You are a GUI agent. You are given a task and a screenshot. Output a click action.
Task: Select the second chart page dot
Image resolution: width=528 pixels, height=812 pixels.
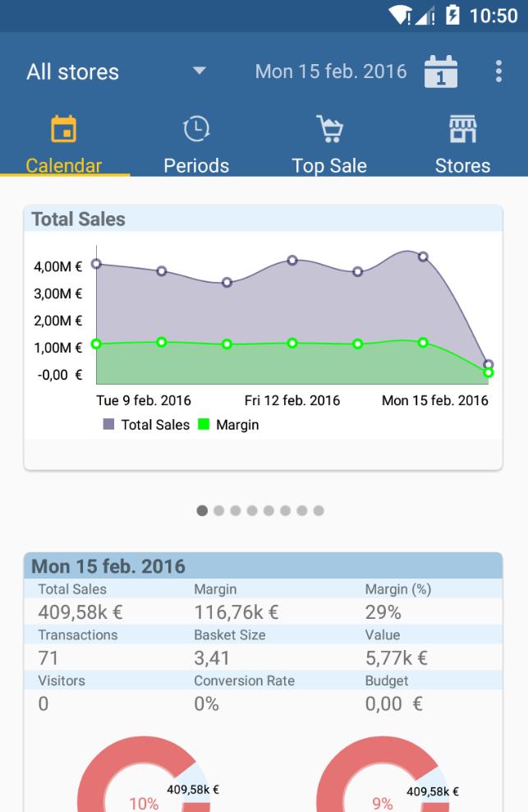[219, 510]
